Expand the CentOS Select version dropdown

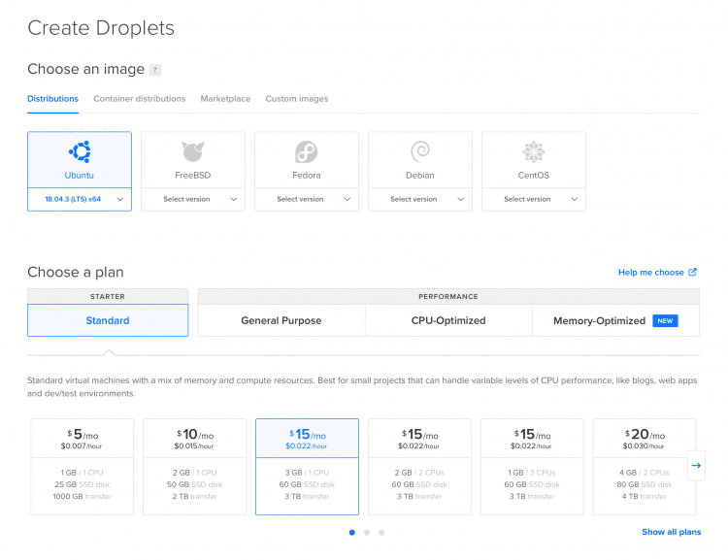534,199
